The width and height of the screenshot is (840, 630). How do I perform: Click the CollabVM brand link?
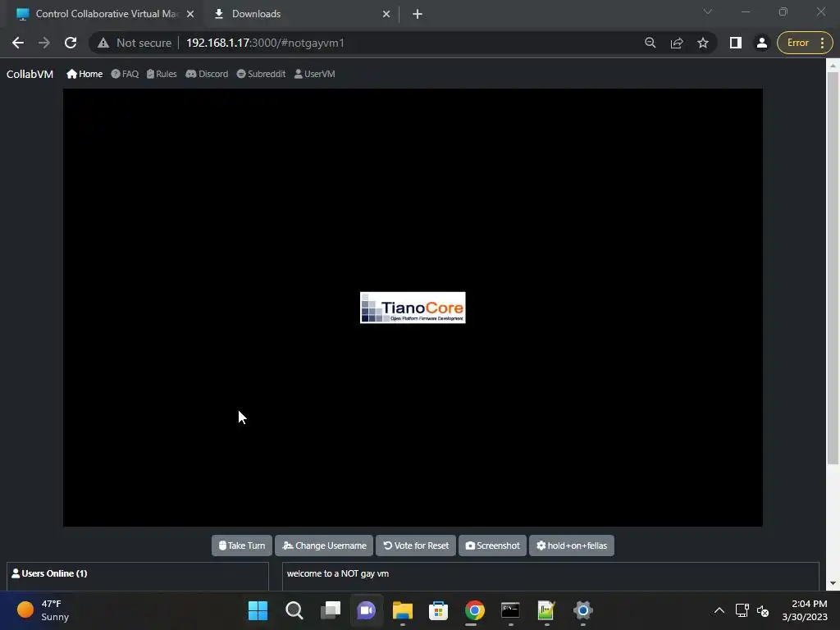point(30,74)
